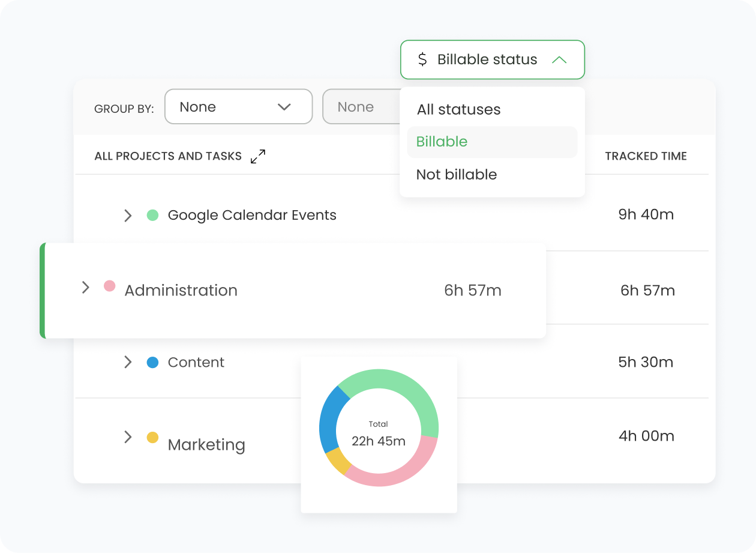Expand the Google Calendar Events row
Viewport: 756px width, 553px height.
coord(127,216)
